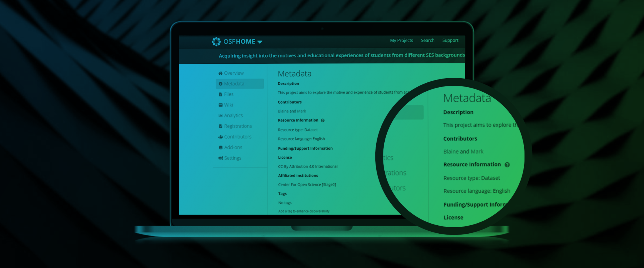The width and height of the screenshot is (644, 268).
Task: Open My Projects in top navigation
Action: [402, 40]
